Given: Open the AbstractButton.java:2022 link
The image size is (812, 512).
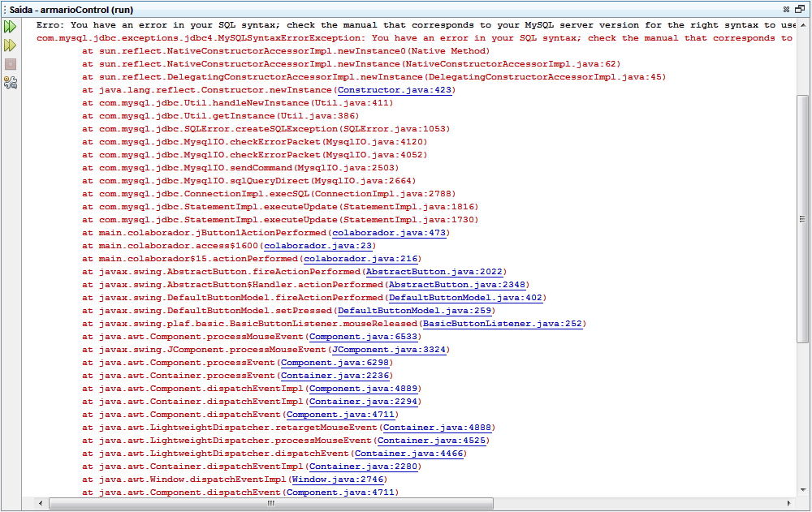Looking at the screenshot, I should coord(434,272).
